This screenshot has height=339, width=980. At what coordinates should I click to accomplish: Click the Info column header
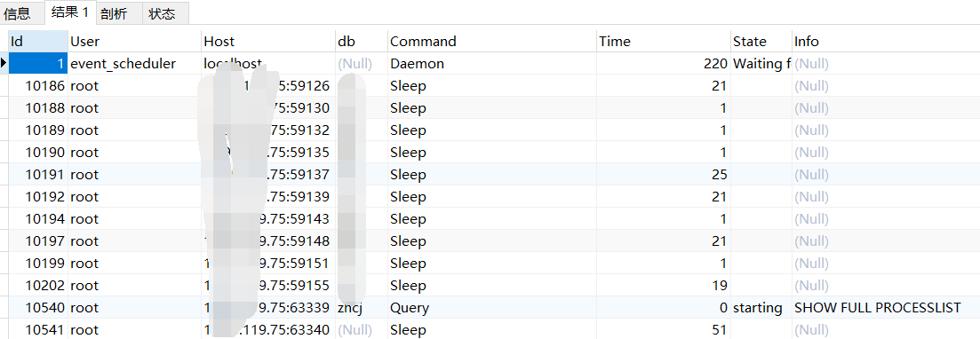pos(886,41)
